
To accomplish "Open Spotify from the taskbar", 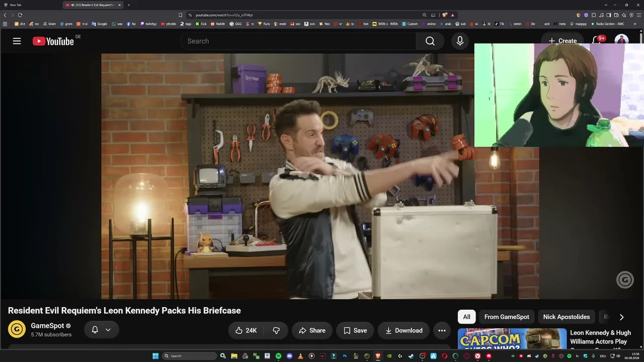I will (x=278, y=356).
